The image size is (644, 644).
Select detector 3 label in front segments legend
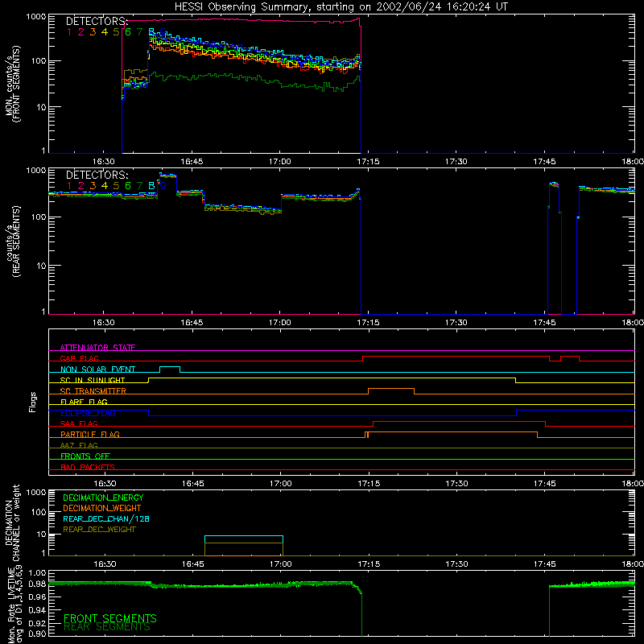pos(93,32)
